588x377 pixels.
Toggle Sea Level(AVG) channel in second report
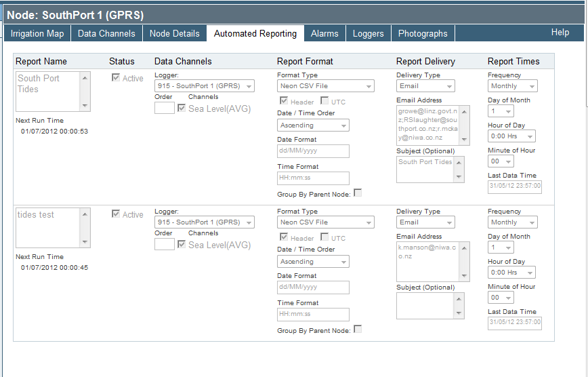tap(182, 245)
